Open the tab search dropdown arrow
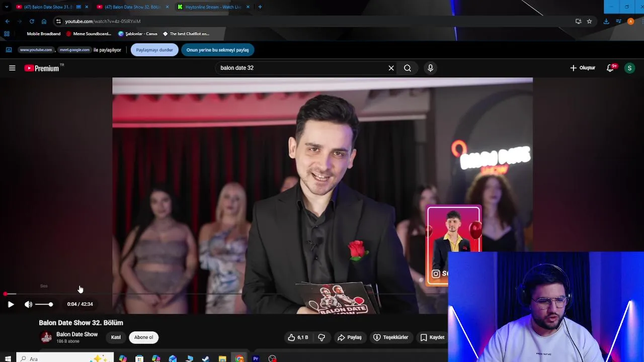Viewport: 644px width, 362px height. (x=6, y=7)
